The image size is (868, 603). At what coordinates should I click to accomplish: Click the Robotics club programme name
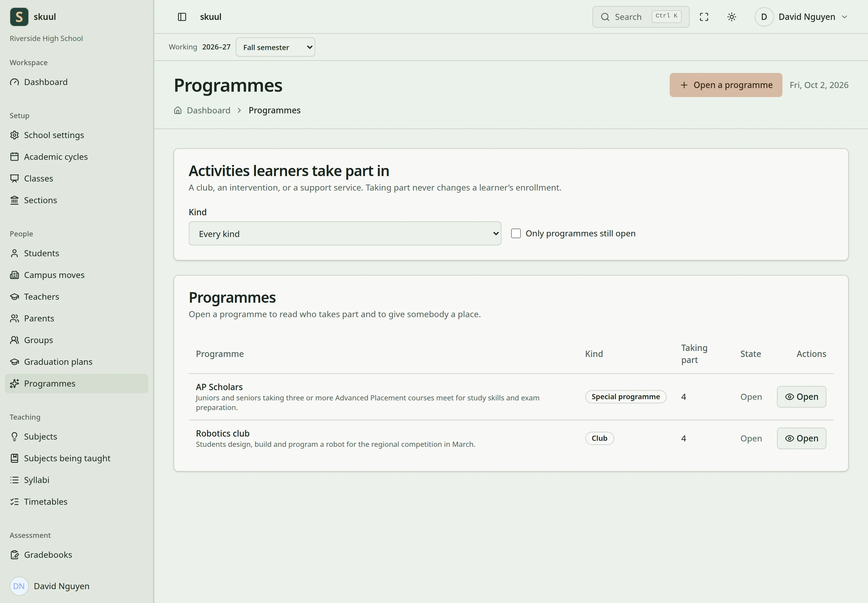point(222,433)
